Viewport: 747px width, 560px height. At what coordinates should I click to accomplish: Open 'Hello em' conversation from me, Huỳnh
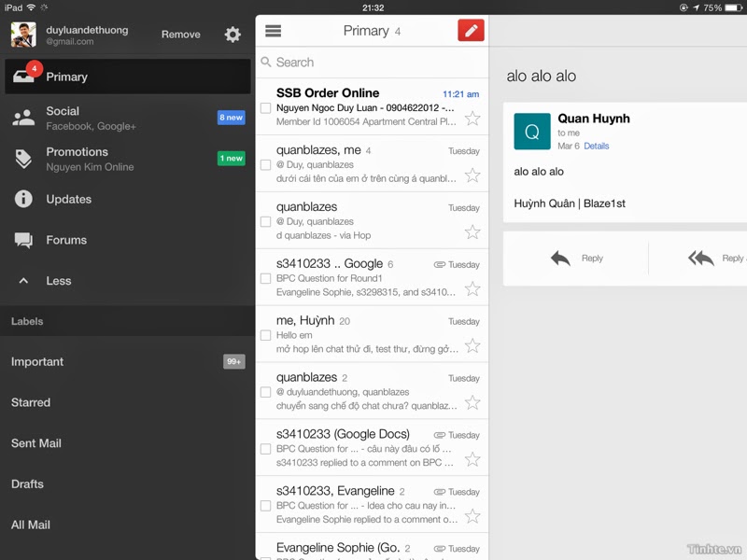click(372, 334)
